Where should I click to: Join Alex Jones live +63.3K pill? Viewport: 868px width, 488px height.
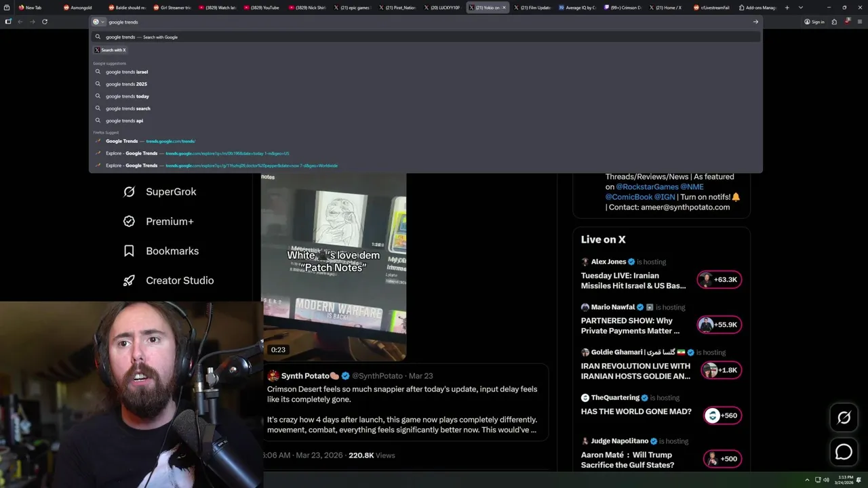(x=719, y=279)
